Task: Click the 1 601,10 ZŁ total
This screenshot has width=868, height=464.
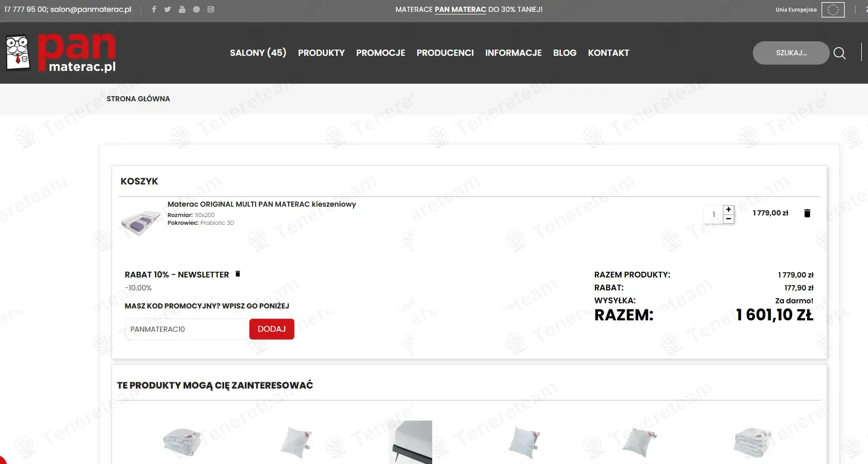Action: 775,315
